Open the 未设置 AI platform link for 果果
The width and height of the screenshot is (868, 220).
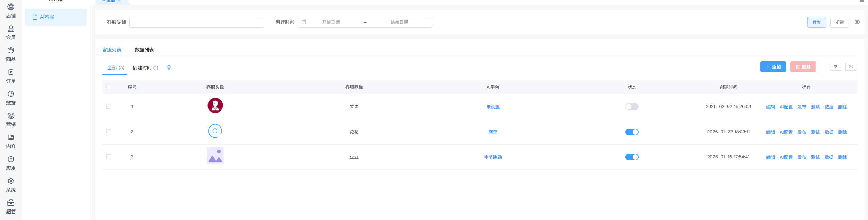(493, 107)
